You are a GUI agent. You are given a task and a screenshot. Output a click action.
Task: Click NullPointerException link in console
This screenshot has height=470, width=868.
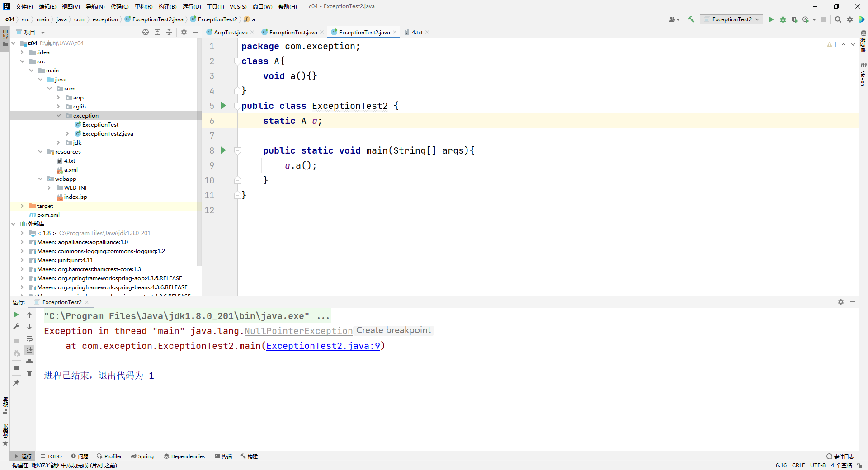point(298,331)
